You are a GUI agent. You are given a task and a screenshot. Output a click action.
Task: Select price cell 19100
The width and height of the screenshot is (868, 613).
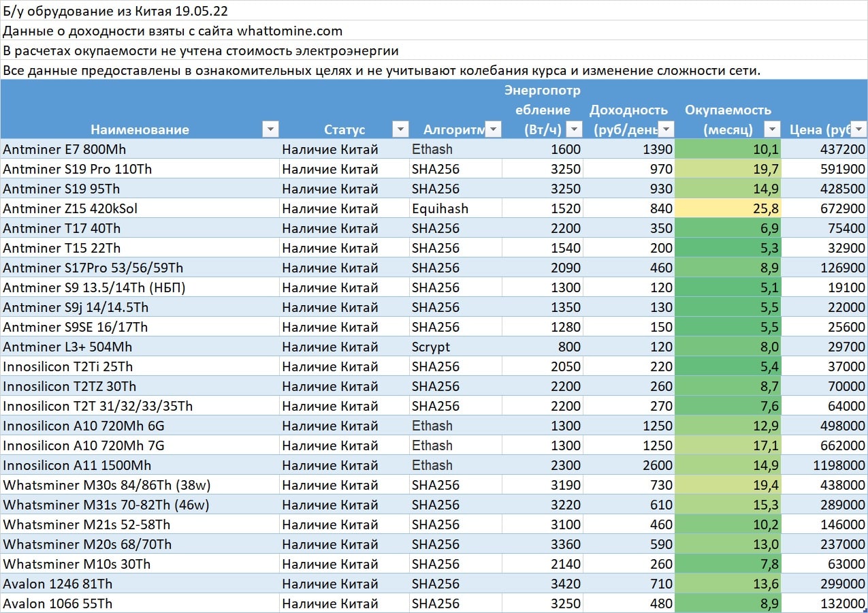tap(824, 287)
